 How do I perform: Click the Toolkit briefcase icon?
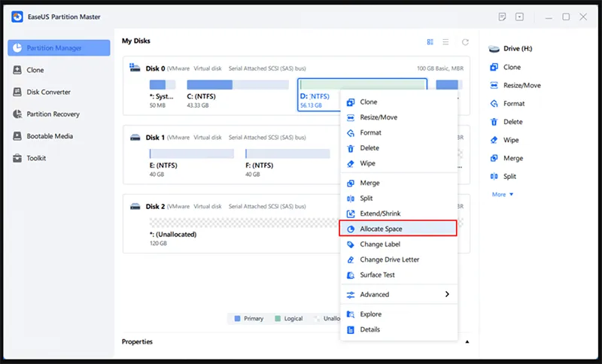17,158
